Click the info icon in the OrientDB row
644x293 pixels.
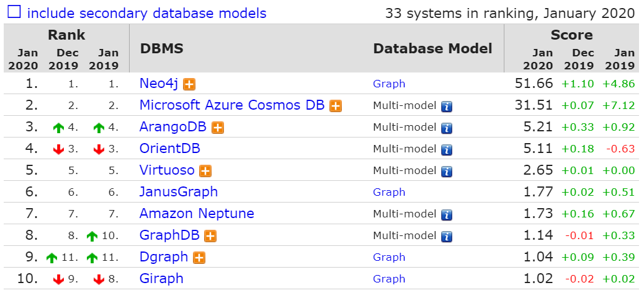pyautogui.click(x=446, y=149)
